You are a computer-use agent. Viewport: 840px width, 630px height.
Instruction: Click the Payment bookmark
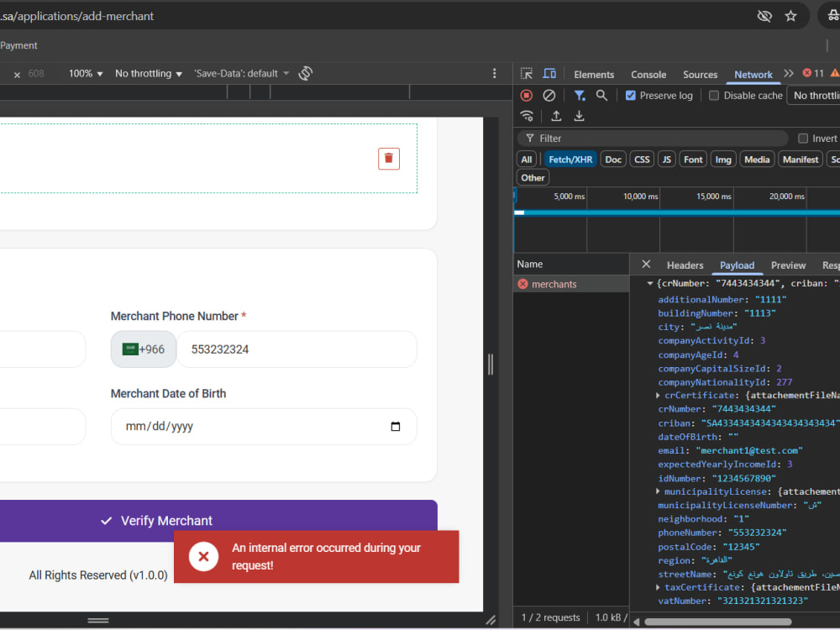pos(18,45)
